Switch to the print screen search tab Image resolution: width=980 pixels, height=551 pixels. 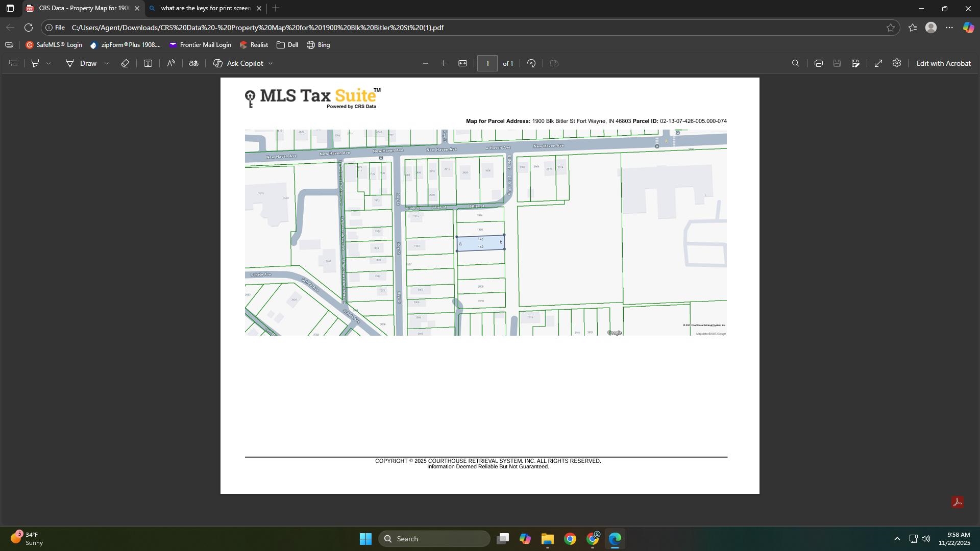pos(205,8)
